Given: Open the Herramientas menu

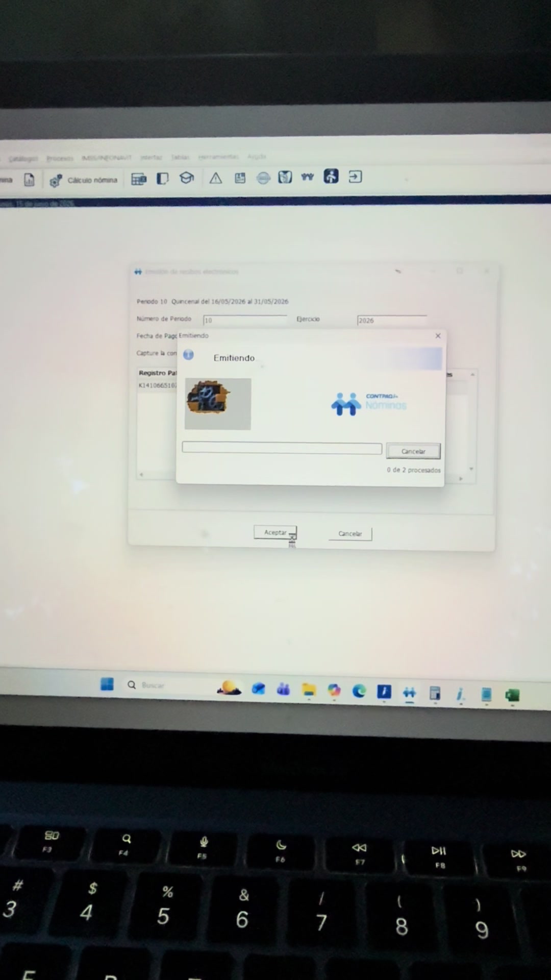Looking at the screenshot, I should pos(218,157).
